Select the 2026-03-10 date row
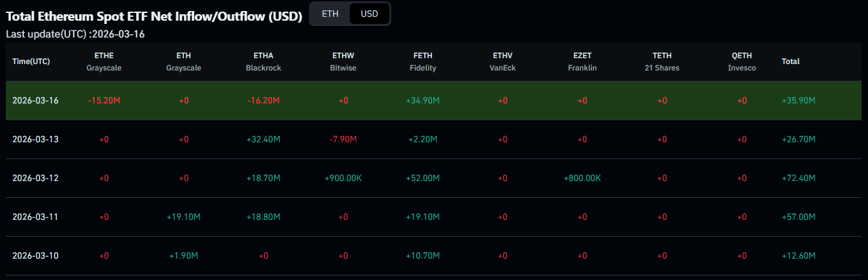The width and height of the screenshot is (868, 280). point(36,256)
